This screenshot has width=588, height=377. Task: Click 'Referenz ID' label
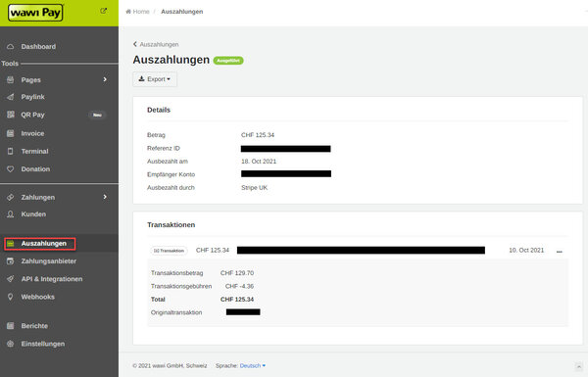coord(164,148)
